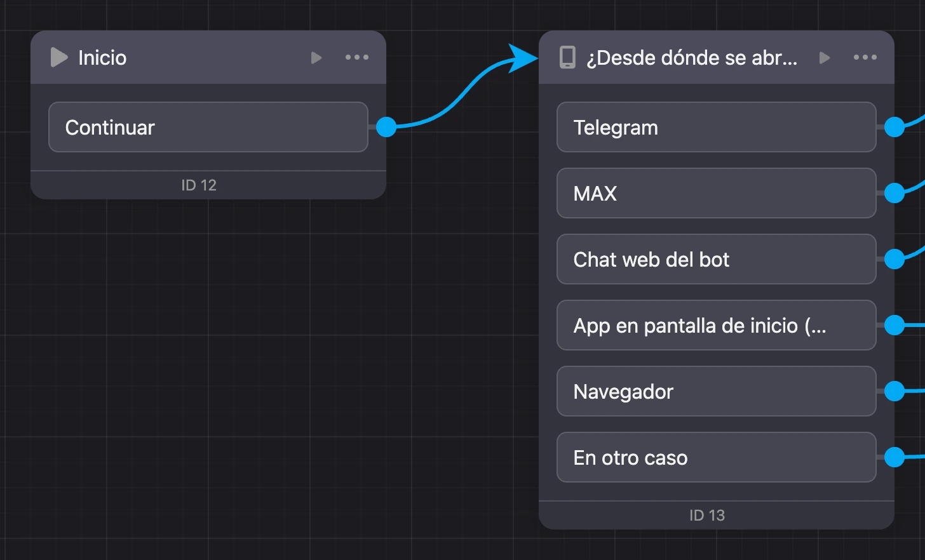Select the App en pantalla de inicio option
The width and height of the screenshot is (925, 560).
point(717,325)
